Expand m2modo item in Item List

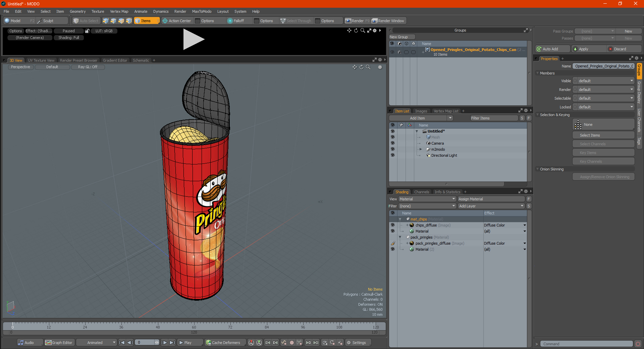[421, 149]
